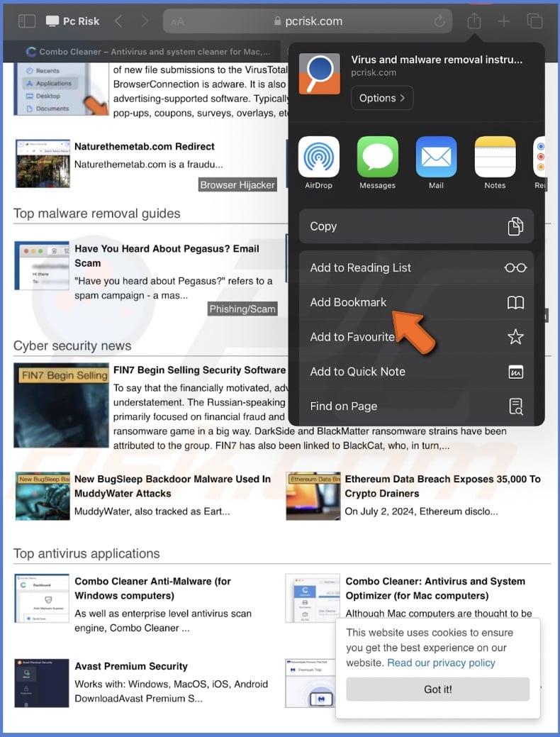
Task: Select Add to Reading List
Action: point(416,267)
